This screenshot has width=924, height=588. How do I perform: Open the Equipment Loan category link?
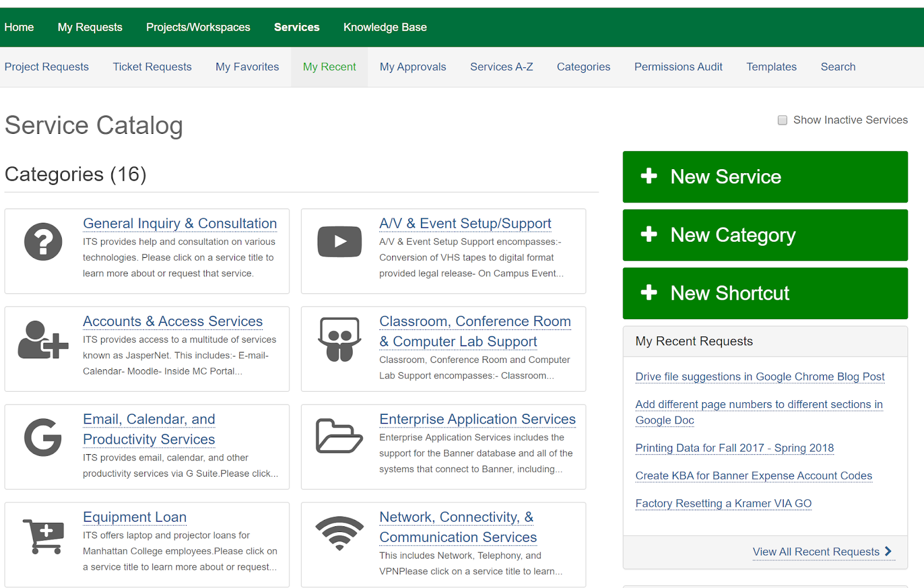click(135, 517)
